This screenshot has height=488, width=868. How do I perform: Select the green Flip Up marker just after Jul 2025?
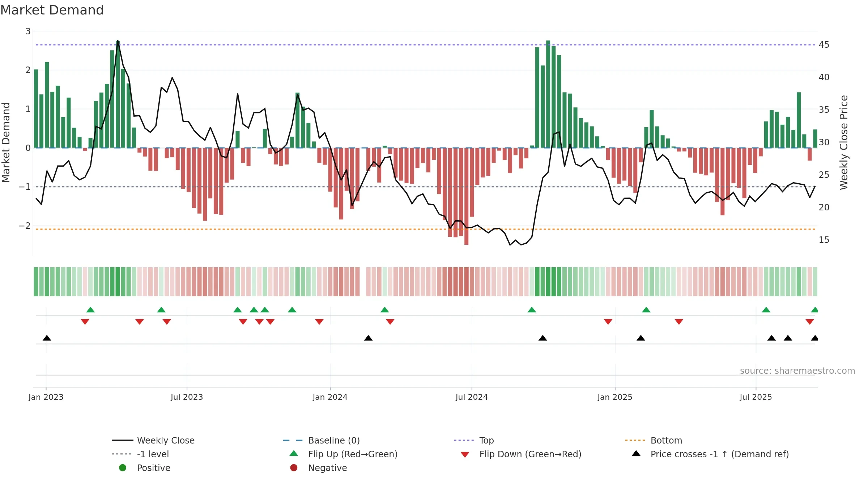766,310
